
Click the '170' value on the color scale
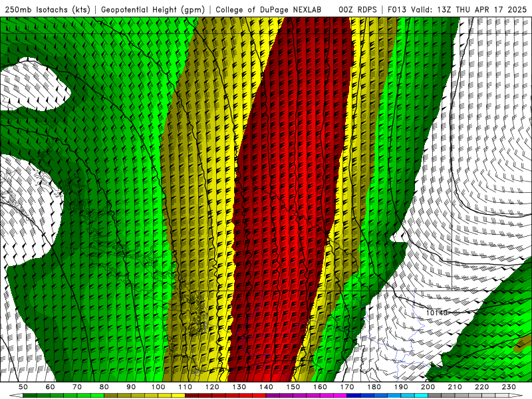point(346,387)
